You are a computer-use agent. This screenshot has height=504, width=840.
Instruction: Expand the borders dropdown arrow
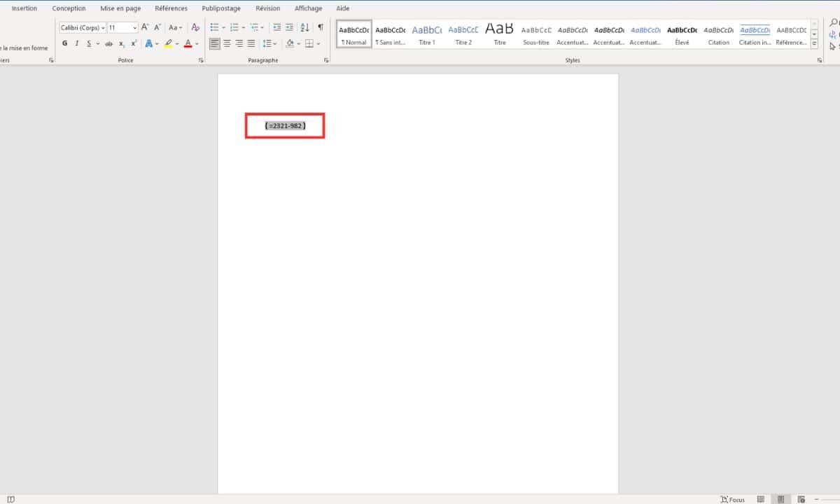318,43
